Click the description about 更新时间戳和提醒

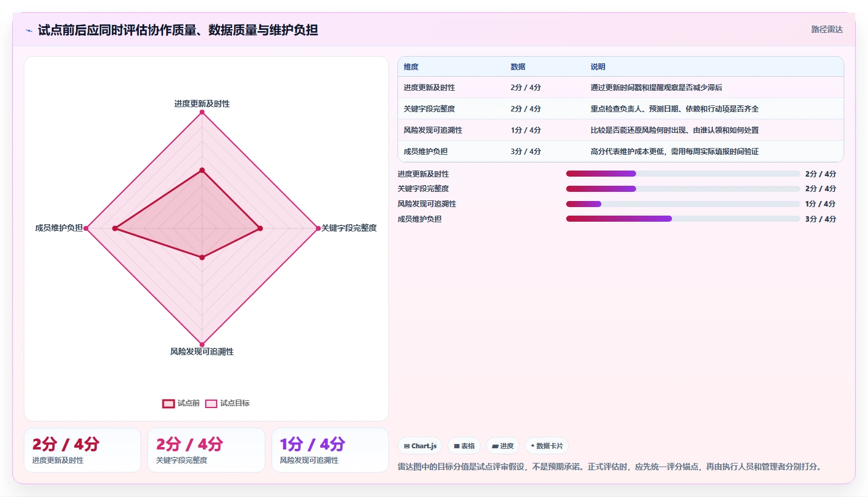tap(656, 88)
